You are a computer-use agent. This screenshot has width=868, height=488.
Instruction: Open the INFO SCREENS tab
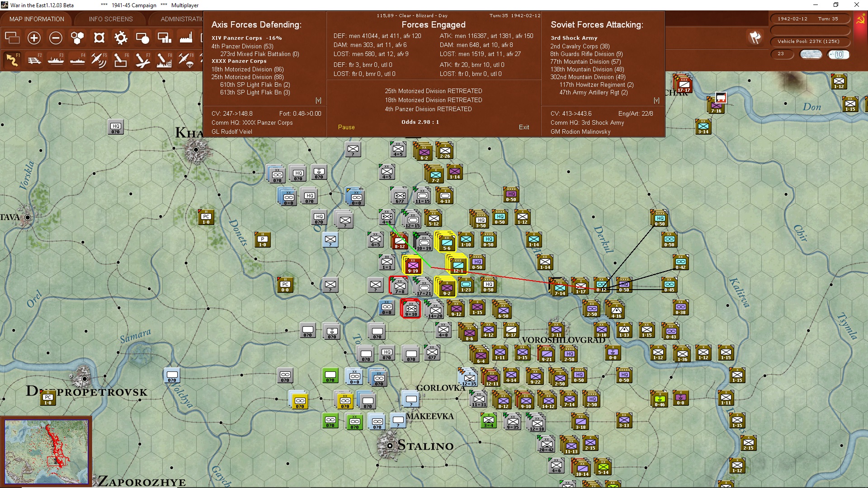[x=111, y=19]
